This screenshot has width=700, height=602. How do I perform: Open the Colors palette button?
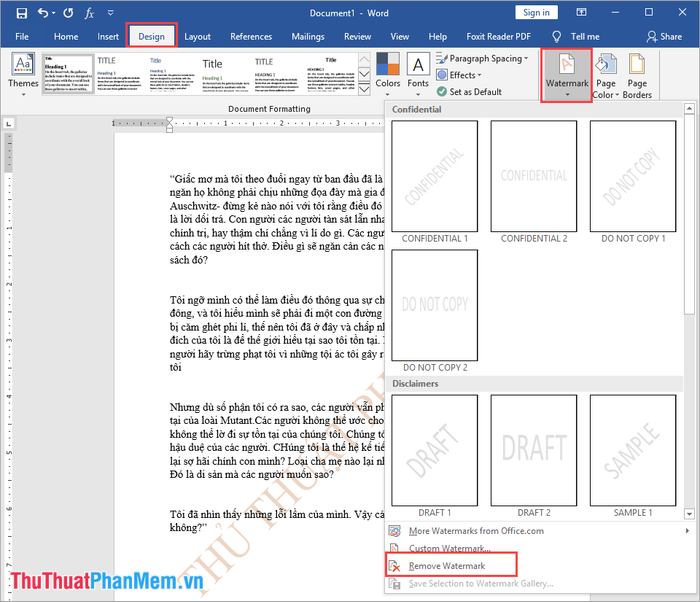388,72
